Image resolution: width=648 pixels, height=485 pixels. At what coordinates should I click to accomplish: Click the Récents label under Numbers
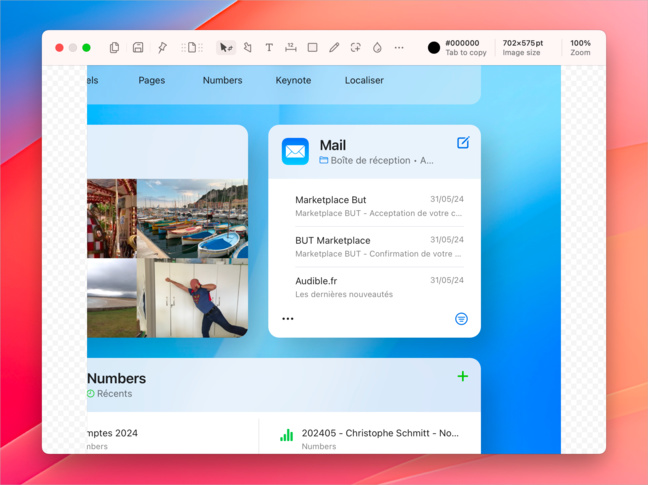coord(114,393)
